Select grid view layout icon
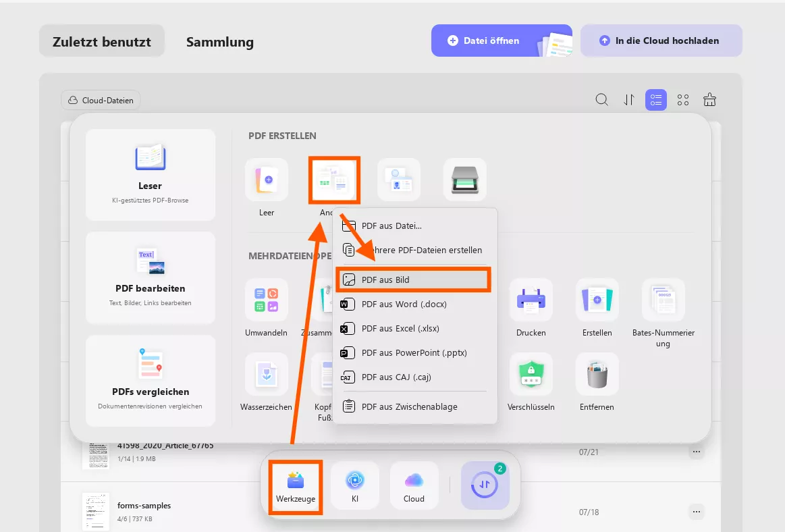The image size is (785, 532). (x=683, y=100)
